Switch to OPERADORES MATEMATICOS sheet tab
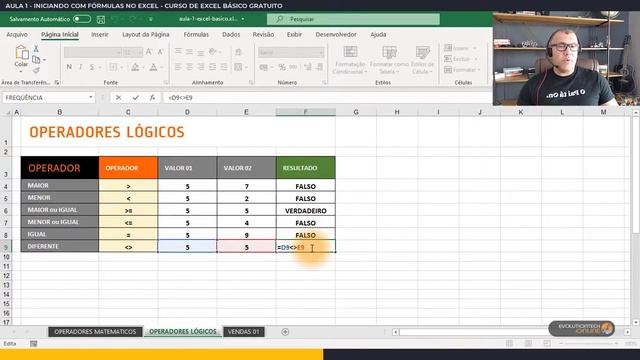 pyautogui.click(x=95, y=332)
